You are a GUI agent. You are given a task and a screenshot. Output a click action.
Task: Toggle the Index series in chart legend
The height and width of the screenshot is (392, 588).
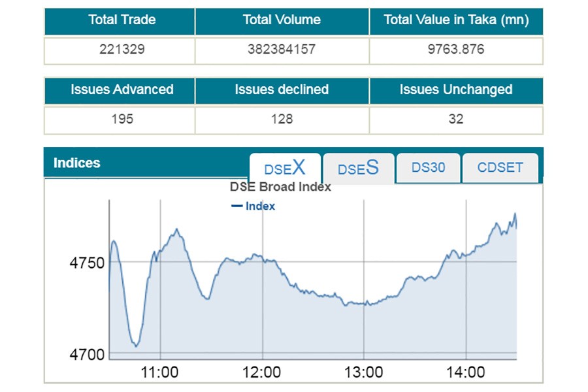(x=253, y=206)
